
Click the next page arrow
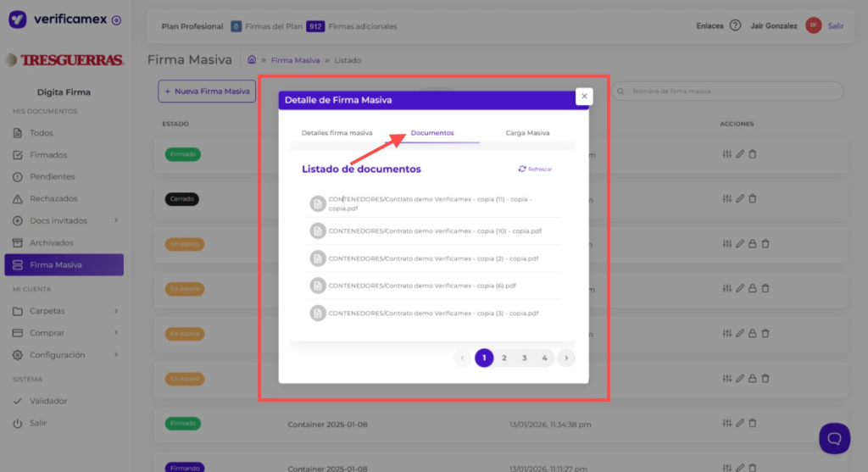tap(566, 358)
